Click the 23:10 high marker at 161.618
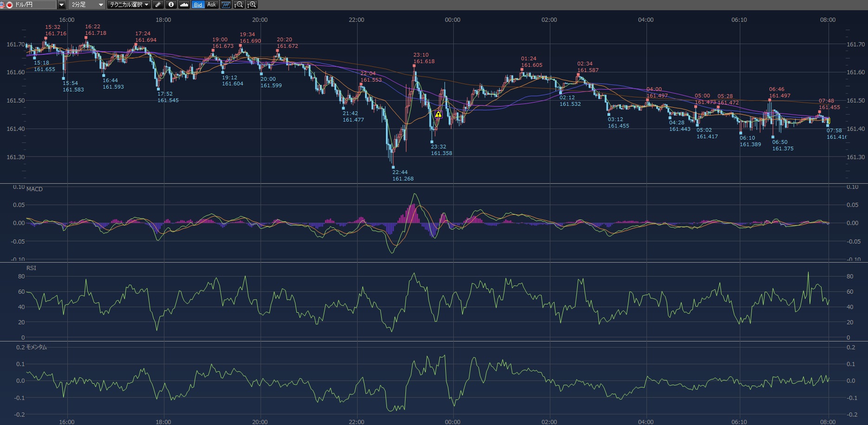Viewport: 868px width, 425px height. pos(414,65)
